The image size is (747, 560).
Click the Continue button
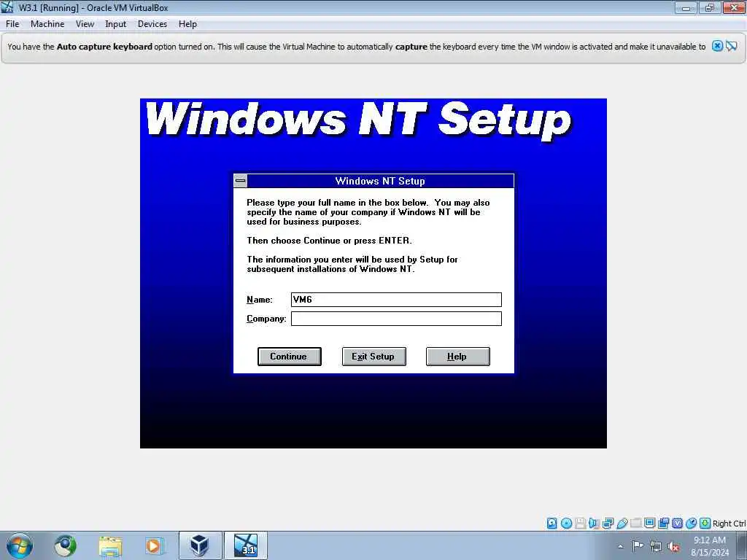point(289,356)
